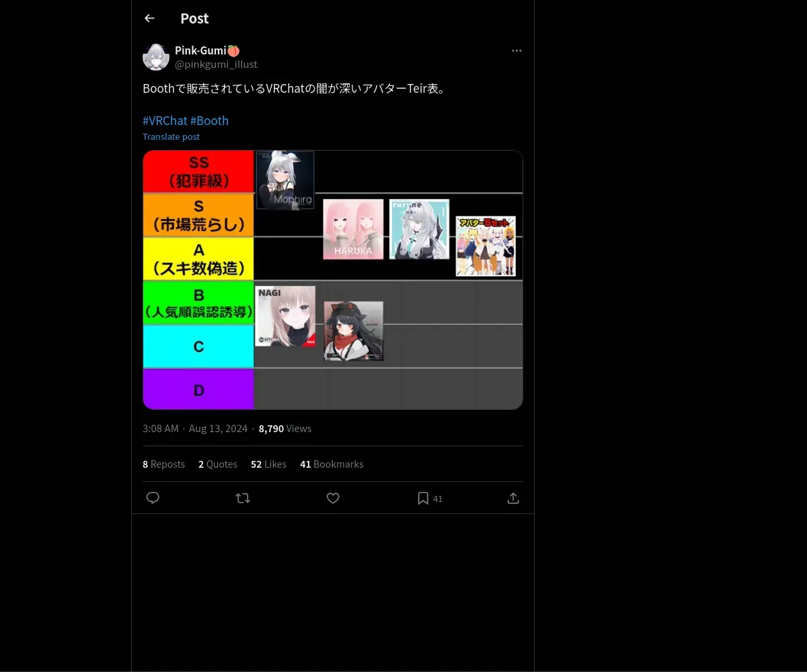Like the post with heart icon
The height and width of the screenshot is (672, 807).
coord(333,498)
